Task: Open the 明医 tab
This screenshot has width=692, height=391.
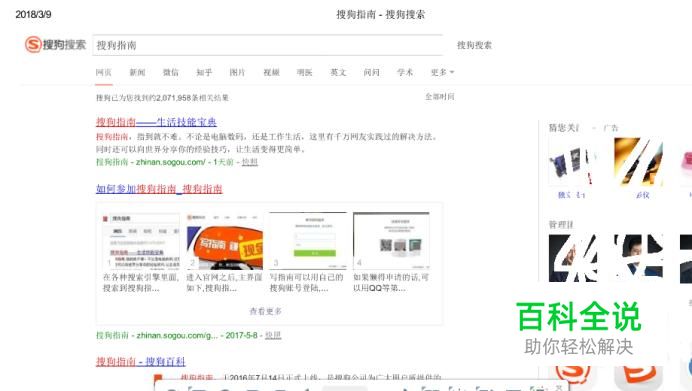Action: point(305,72)
